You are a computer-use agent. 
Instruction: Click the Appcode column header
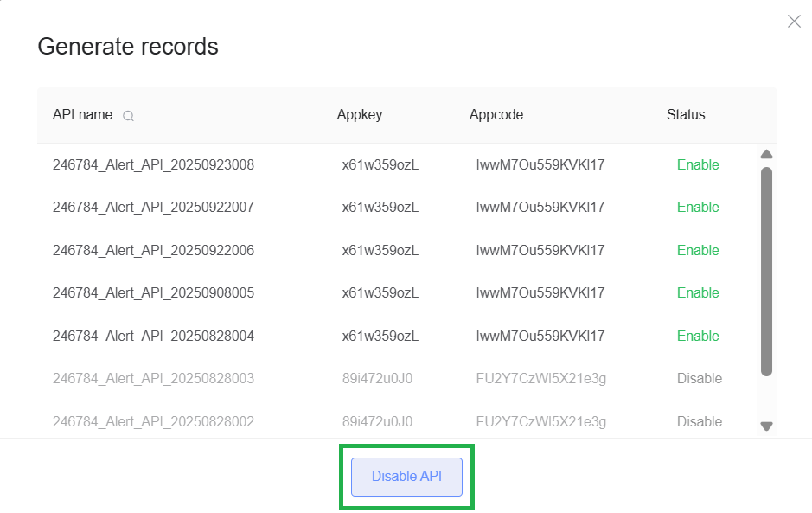(x=496, y=114)
